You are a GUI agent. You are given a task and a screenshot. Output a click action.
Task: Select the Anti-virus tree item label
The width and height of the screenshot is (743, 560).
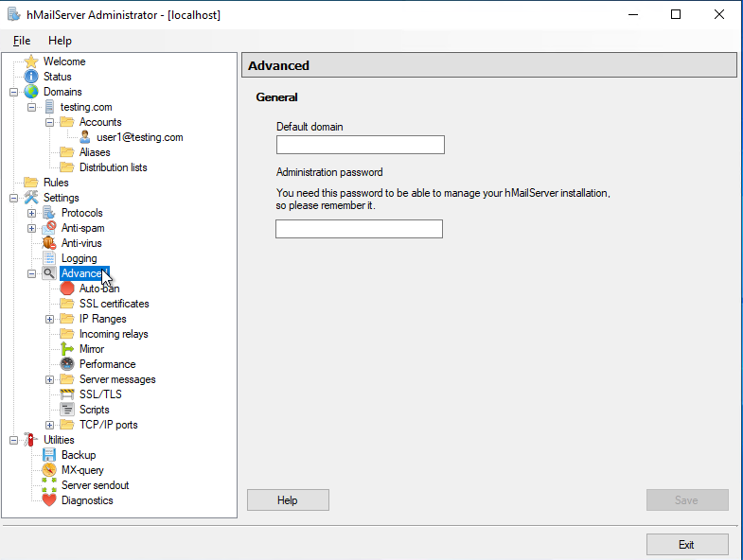click(x=81, y=243)
